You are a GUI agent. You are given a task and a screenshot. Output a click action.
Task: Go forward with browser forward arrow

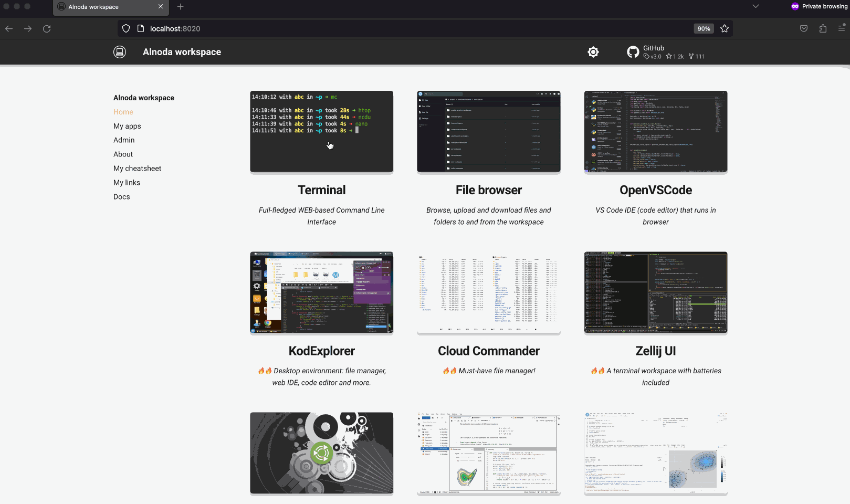coord(28,28)
